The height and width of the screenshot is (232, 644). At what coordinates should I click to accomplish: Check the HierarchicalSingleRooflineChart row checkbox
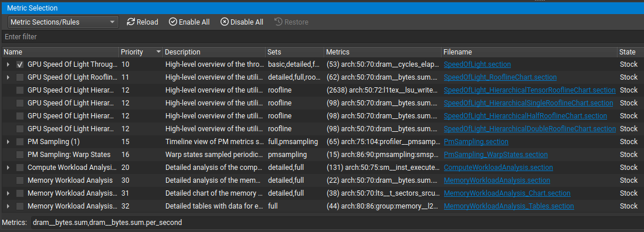click(20, 103)
